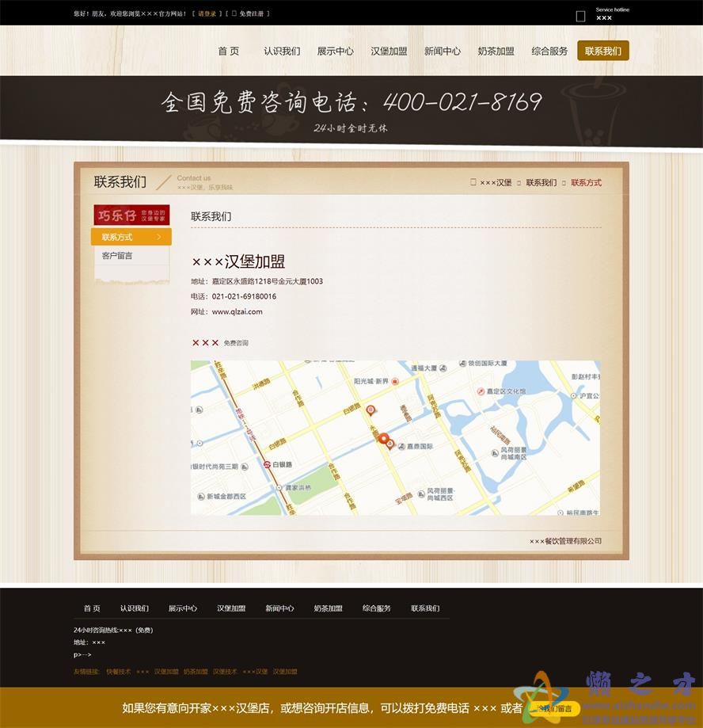Image resolution: width=703 pixels, height=728 pixels.
Task: Click the small red pin above 永盛路
Action: pos(370,410)
